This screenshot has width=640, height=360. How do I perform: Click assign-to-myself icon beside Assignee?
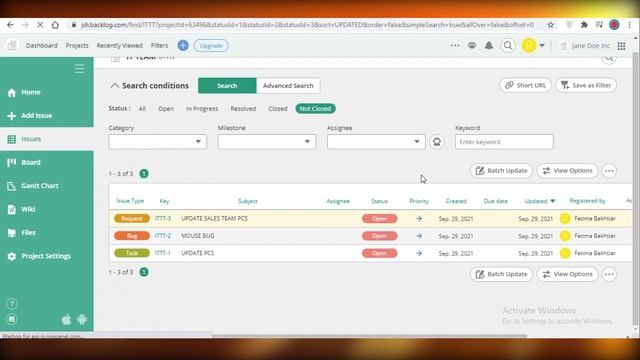437,142
